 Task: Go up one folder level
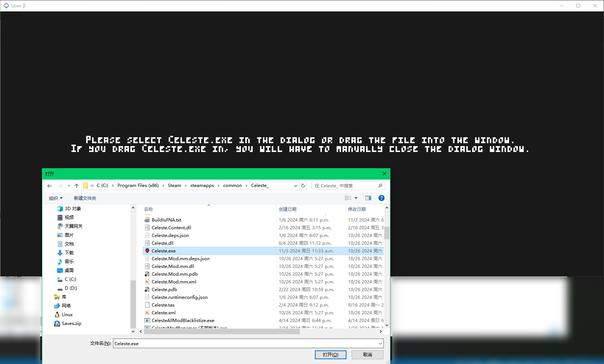pos(77,186)
